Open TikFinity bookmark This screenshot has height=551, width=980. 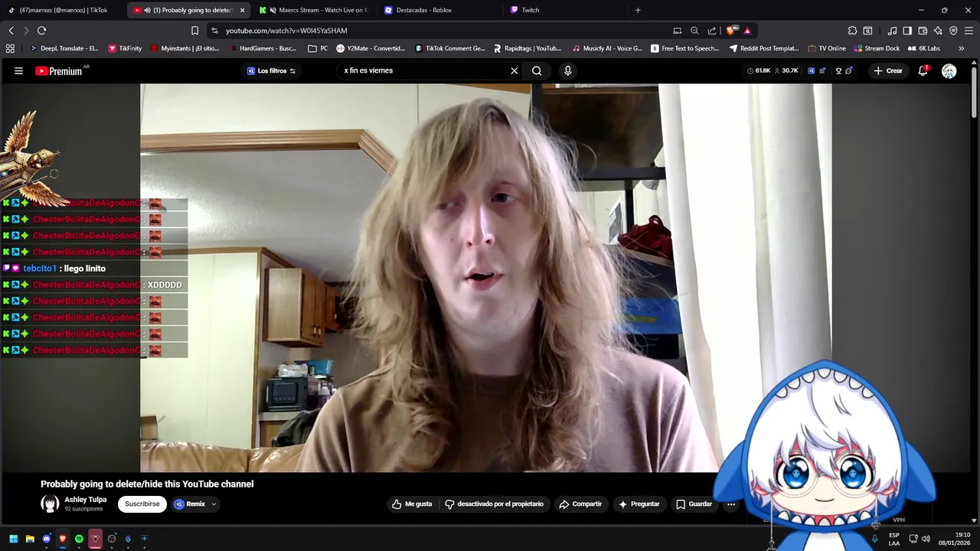coord(124,48)
